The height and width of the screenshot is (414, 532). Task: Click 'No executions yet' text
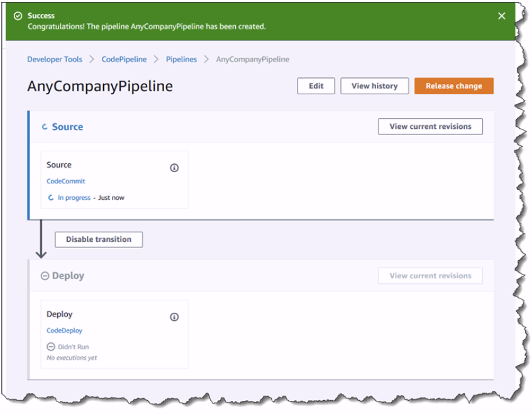(x=72, y=357)
